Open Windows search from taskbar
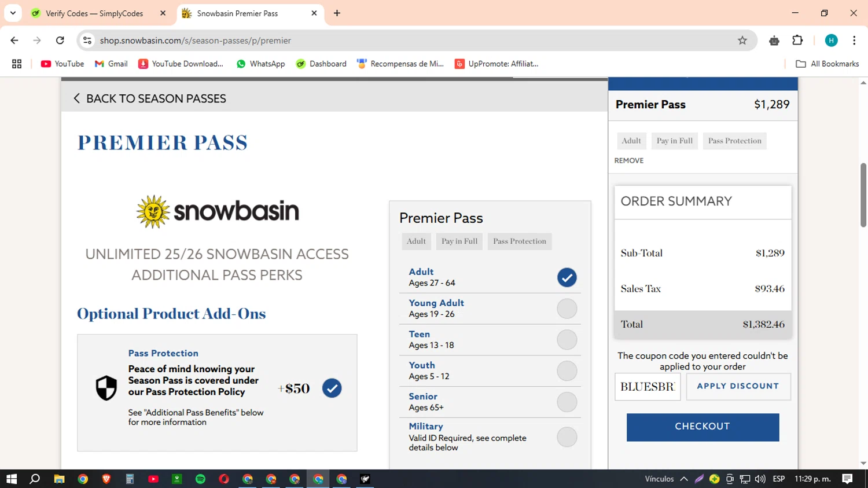The width and height of the screenshot is (868, 488). click(35, 479)
